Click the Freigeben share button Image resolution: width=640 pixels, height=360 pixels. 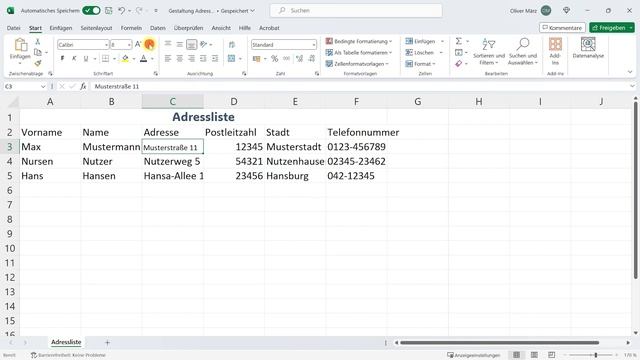click(x=611, y=27)
